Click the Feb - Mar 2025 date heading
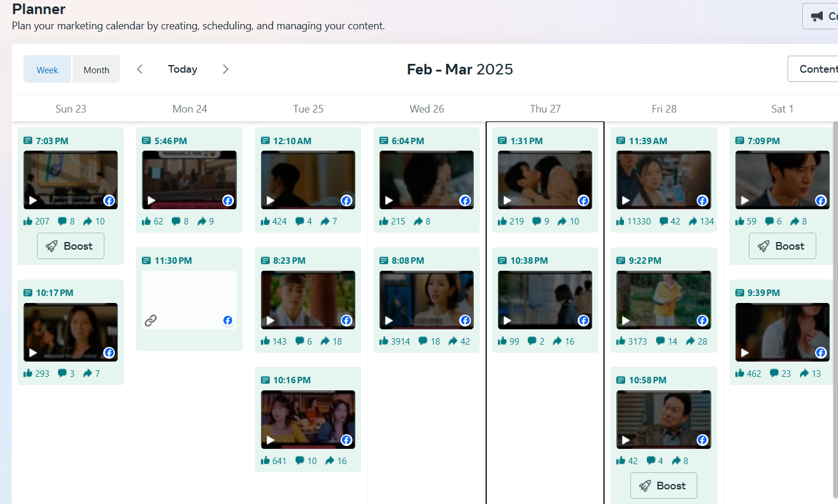Image resolution: width=838 pixels, height=504 pixels. pos(460,69)
